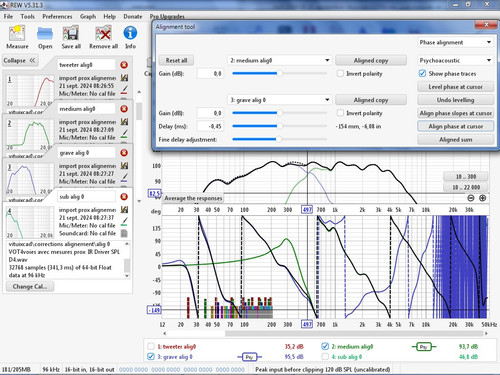The height and width of the screenshot is (375, 500).
Task: Open the Phase alignment mode dropdown
Action: 456,42
